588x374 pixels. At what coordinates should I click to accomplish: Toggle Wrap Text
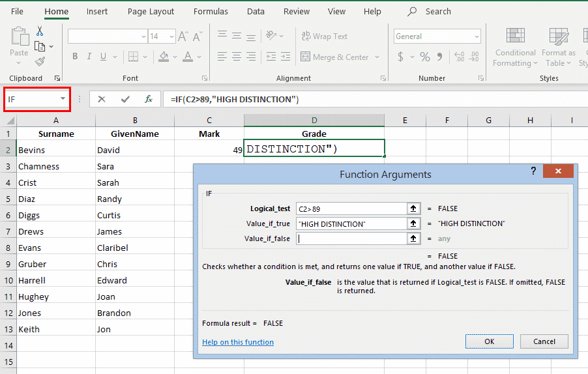324,36
